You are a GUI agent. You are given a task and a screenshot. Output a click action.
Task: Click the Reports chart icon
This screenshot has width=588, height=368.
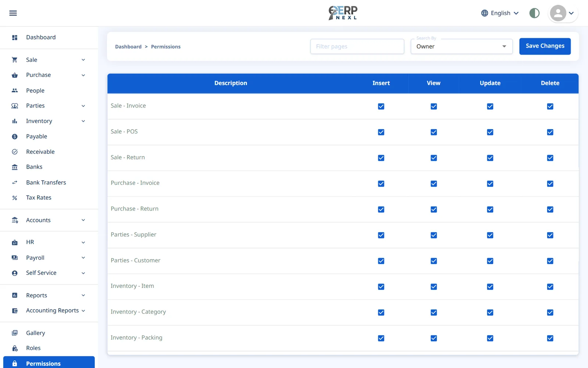click(x=15, y=295)
